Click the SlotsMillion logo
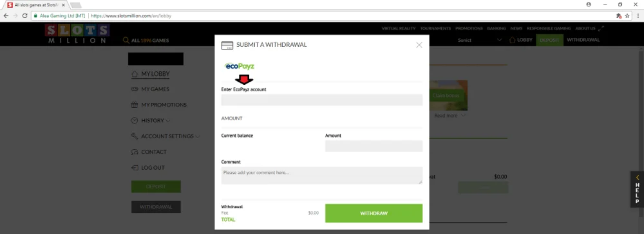This screenshot has width=644, height=234. tap(77, 34)
